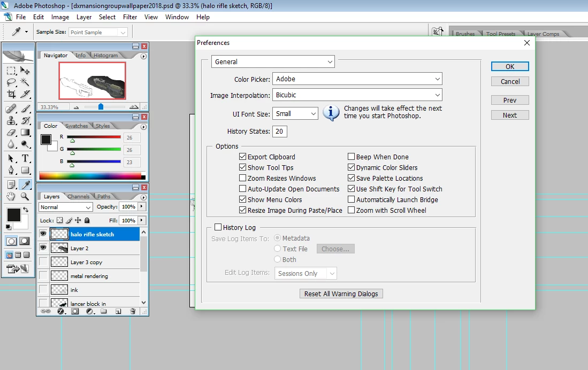
Task: Switch to the Histogram tab
Action: click(105, 56)
